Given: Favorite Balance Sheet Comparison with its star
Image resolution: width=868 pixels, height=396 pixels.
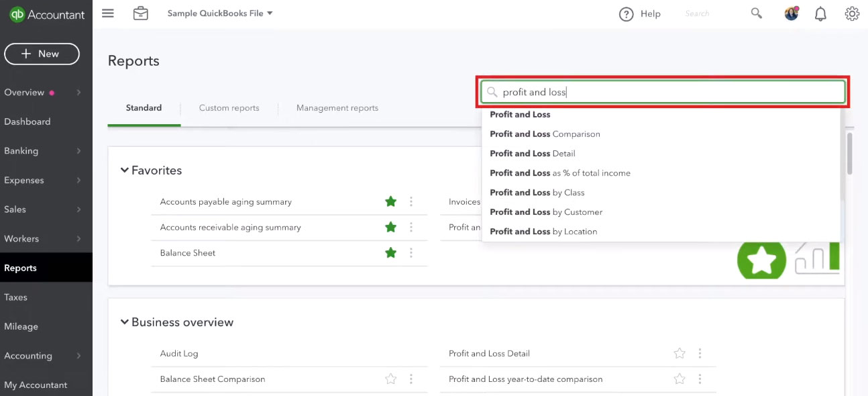Looking at the screenshot, I should coord(390,379).
